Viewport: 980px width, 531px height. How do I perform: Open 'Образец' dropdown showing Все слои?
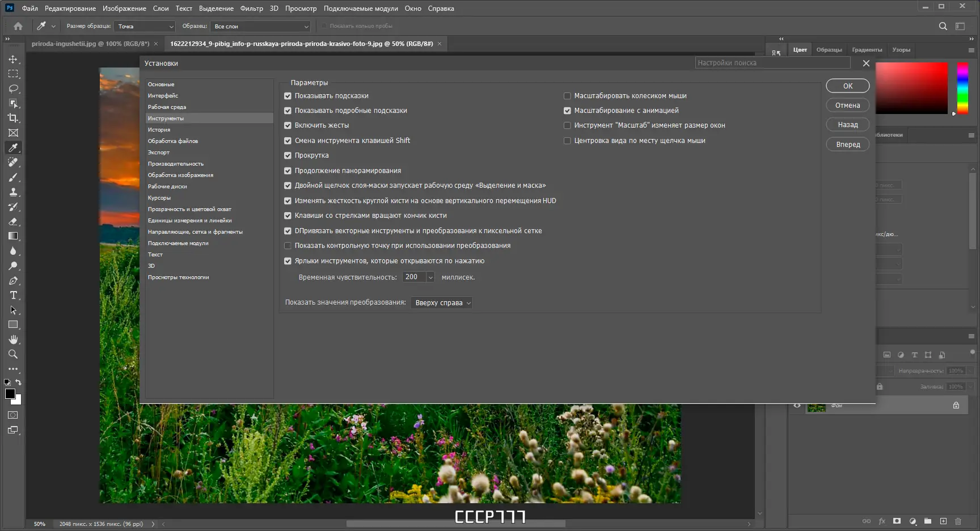click(261, 26)
